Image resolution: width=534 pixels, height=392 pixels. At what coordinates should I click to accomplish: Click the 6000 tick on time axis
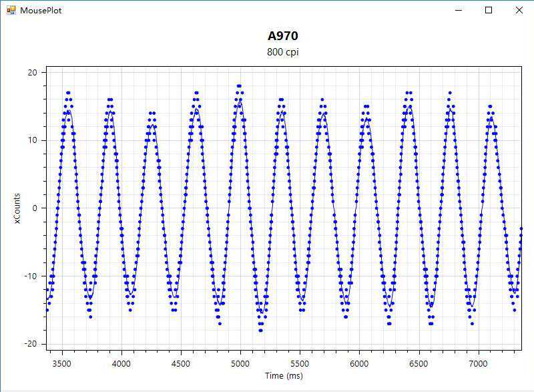click(x=359, y=363)
